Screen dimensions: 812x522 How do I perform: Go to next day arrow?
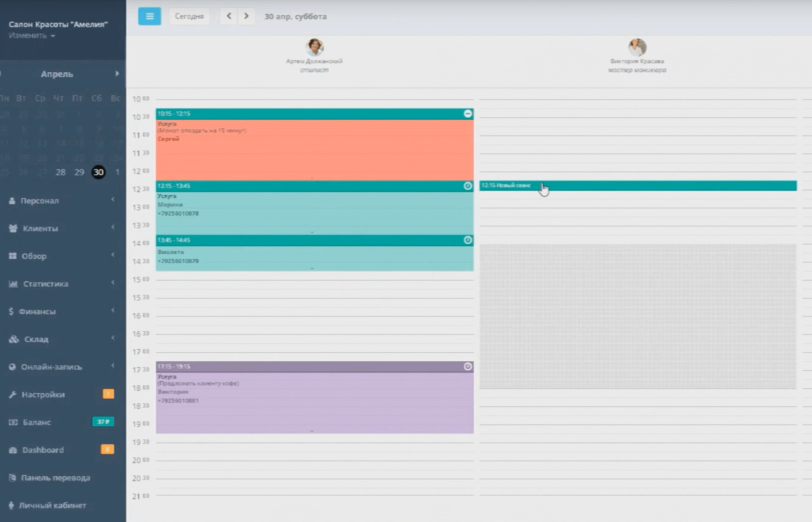246,16
